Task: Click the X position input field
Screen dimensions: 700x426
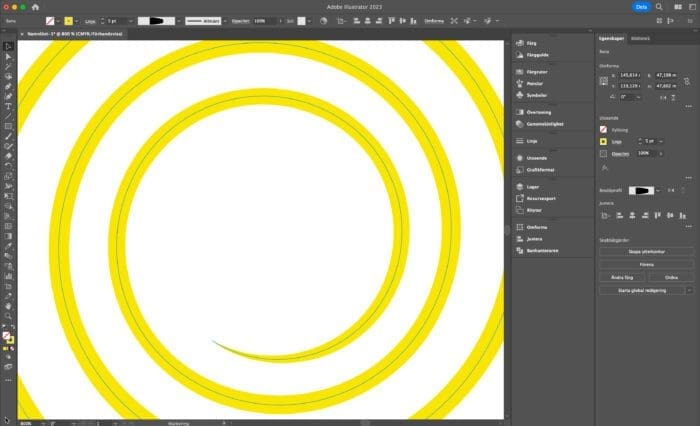Action: click(x=630, y=75)
